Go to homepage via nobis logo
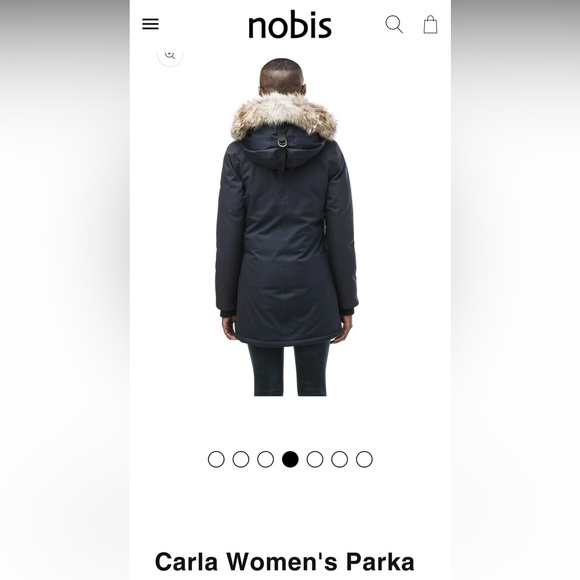Screen dimensions: 580x580 [x=290, y=26]
